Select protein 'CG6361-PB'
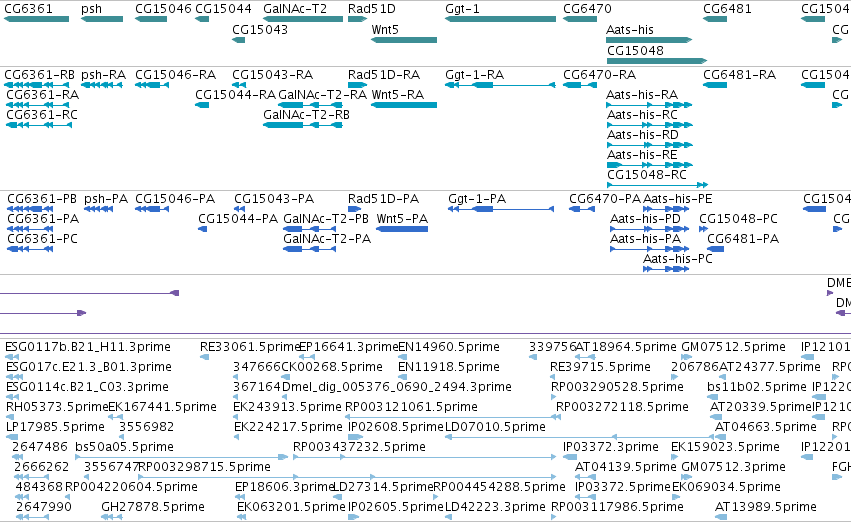Screen dimensions: 851x522 click(42, 199)
